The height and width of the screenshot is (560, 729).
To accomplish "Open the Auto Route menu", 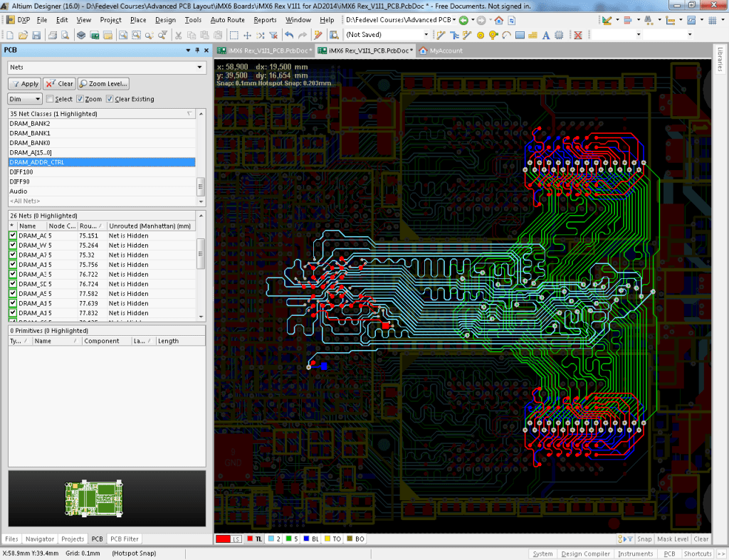I will [x=227, y=20].
